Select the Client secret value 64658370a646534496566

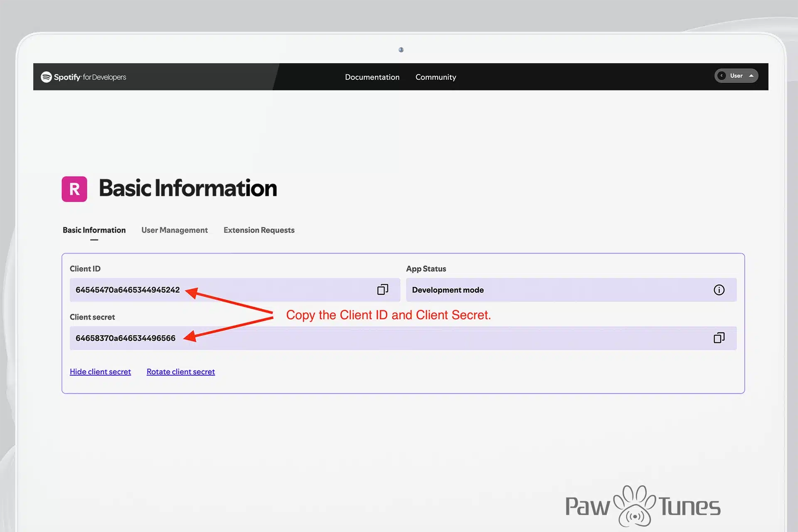click(126, 338)
